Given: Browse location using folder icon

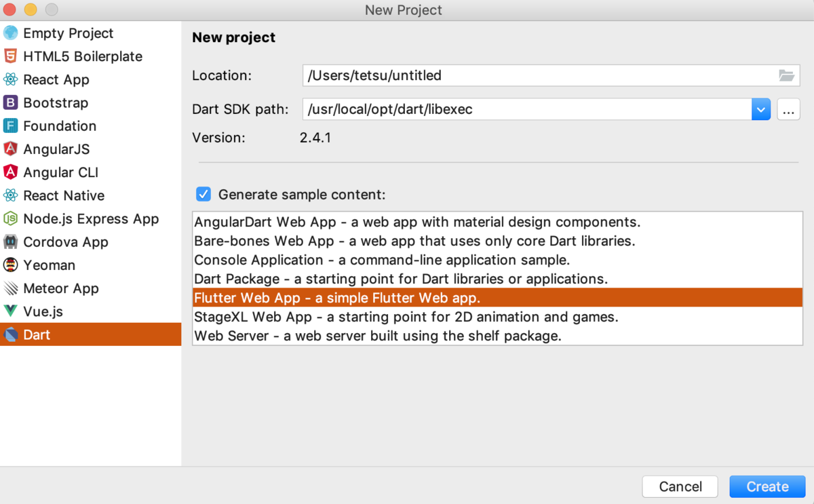Looking at the screenshot, I should coord(786,75).
